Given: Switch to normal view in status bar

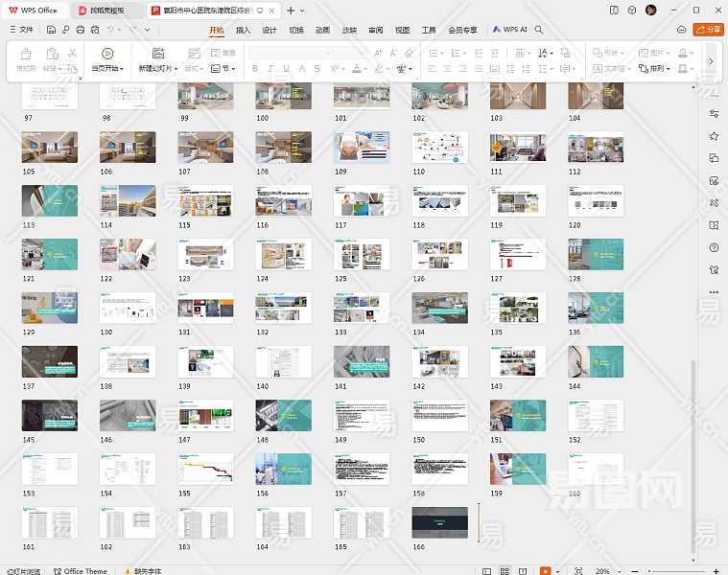Looking at the screenshot, I should [x=484, y=571].
